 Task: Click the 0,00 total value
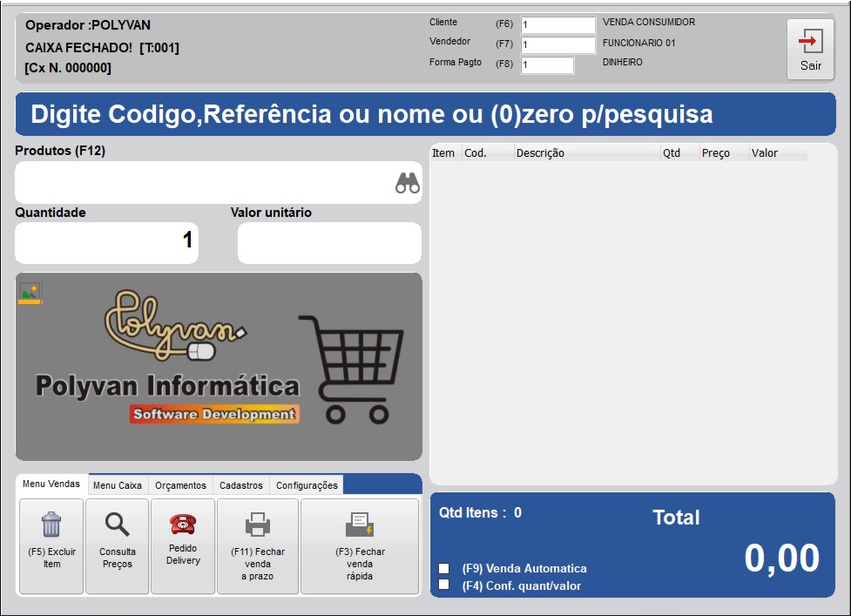point(781,558)
